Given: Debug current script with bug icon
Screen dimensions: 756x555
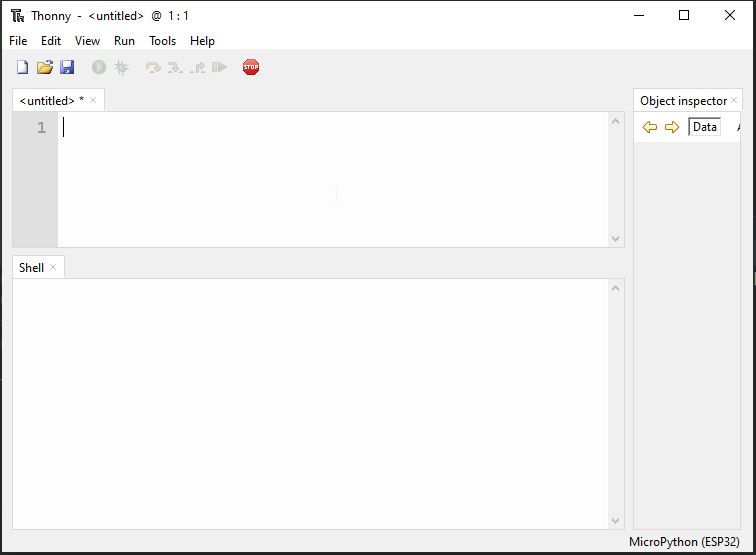Looking at the screenshot, I should click(121, 67).
